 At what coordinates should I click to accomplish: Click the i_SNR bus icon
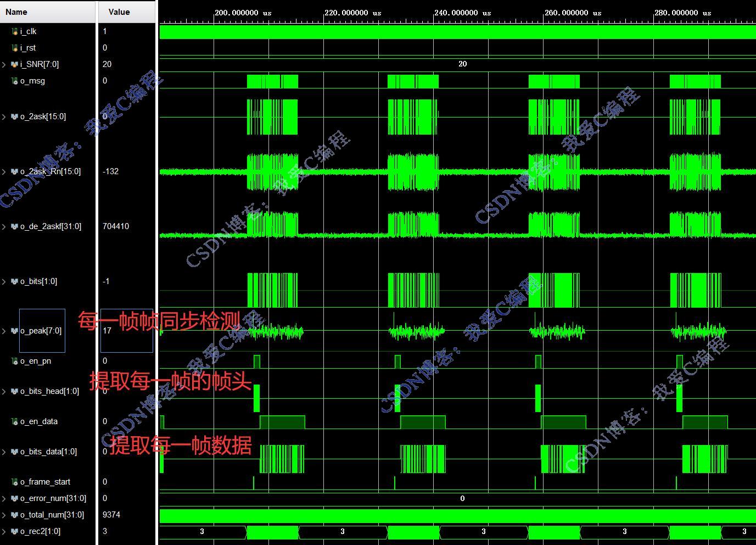15,64
